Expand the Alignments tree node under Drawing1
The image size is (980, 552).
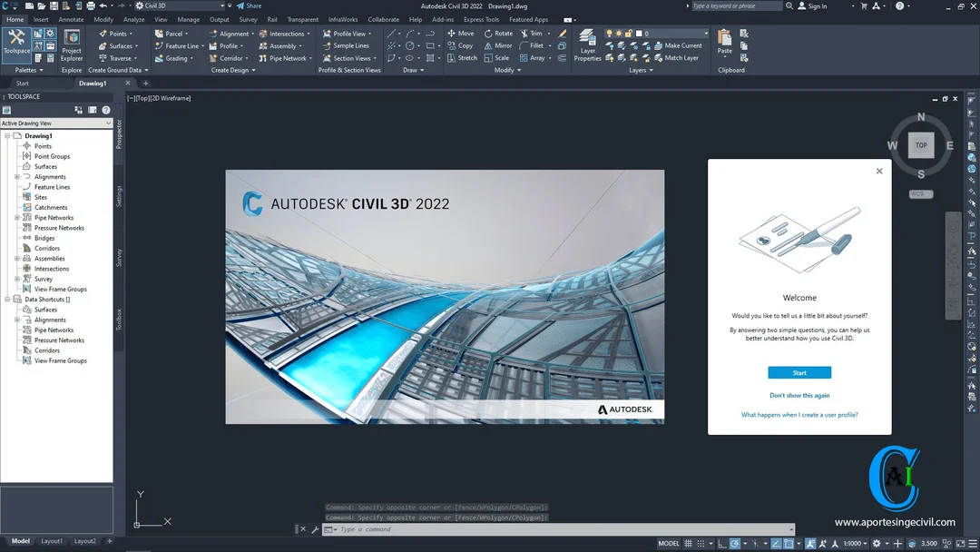point(17,177)
